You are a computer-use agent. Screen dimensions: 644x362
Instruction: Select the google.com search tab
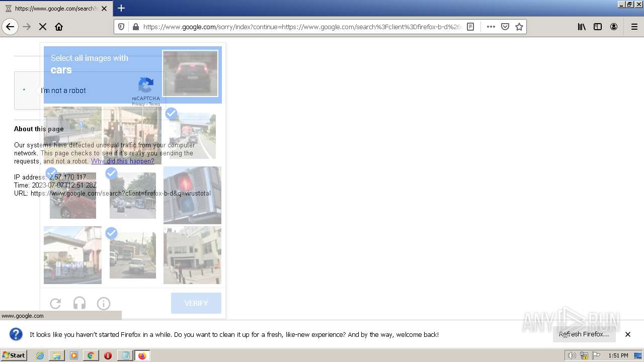[x=56, y=9]
